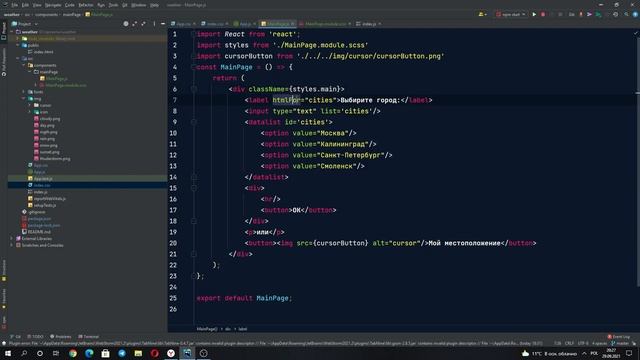Viewport: 640px width, 360px height.
Task: Open Telegram from taskbar
Action: [x=122, y=353]
